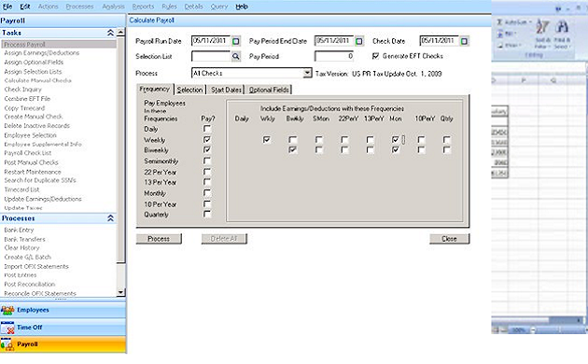Toggle Pay checkbox for Daily frequency

(207, 129)
